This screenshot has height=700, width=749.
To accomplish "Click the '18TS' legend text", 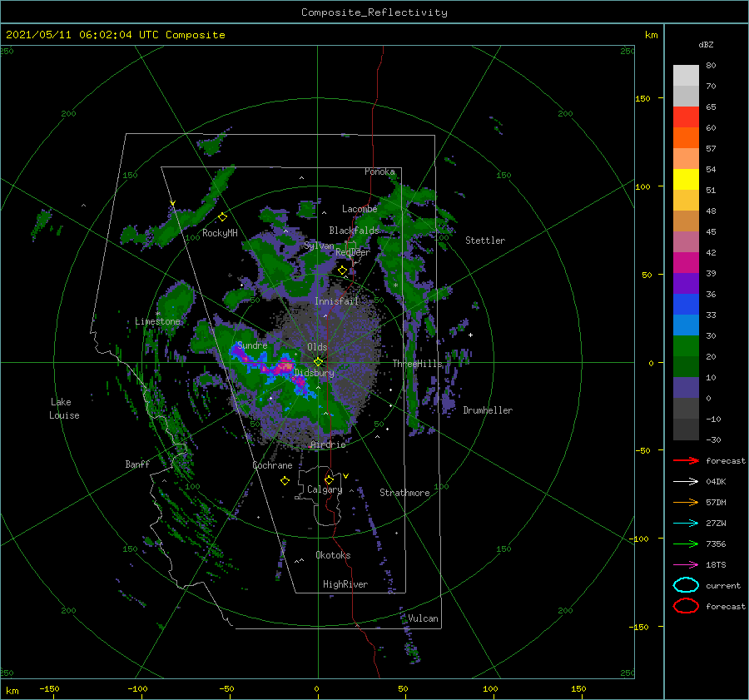I will click(x=716, y=565).
